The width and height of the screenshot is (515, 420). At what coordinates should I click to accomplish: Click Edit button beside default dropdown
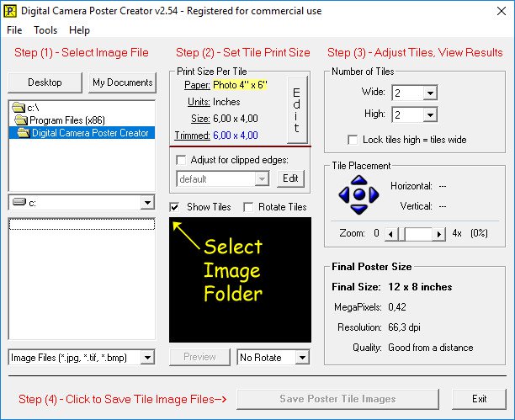(290, 178)
